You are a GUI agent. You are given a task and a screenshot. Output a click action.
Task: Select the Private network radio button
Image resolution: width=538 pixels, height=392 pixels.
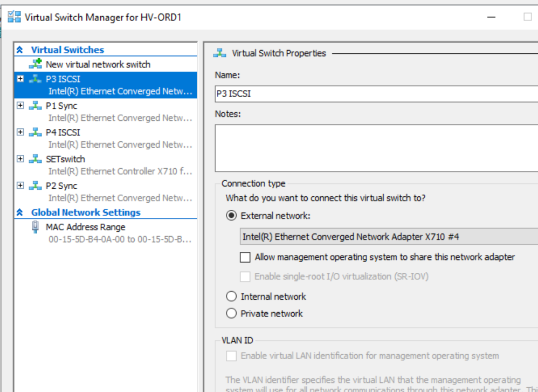(x=231, y=313)
